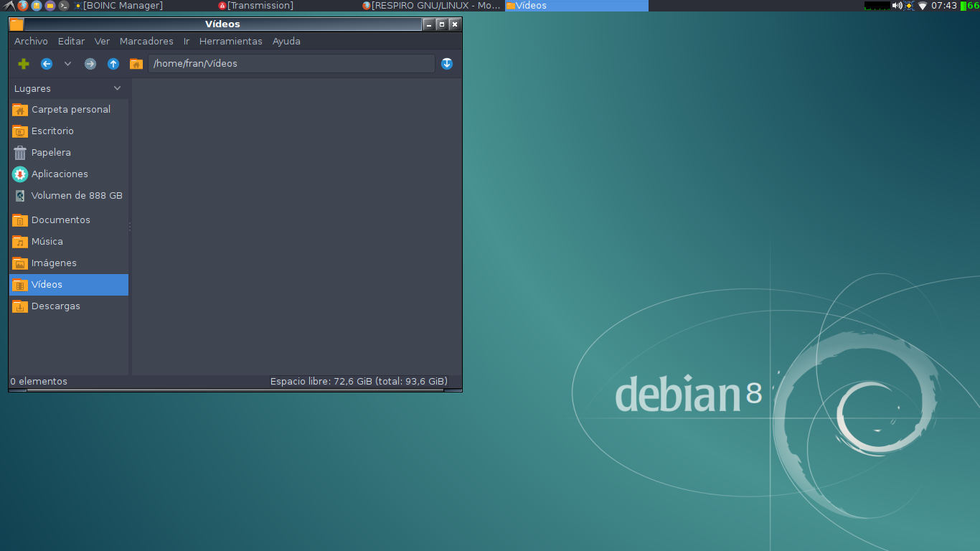Launch the terminal from the top panel
980x551 pixels.
[62, 6]
